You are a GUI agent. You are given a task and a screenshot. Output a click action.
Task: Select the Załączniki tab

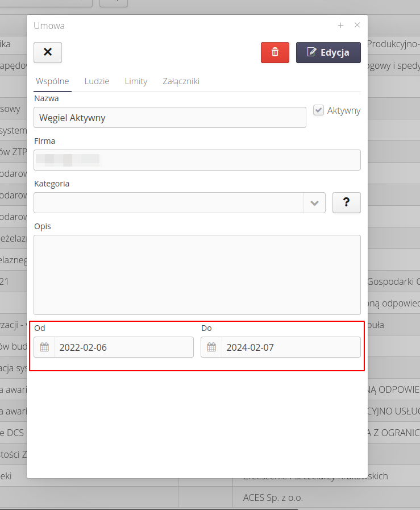point(181,81)
